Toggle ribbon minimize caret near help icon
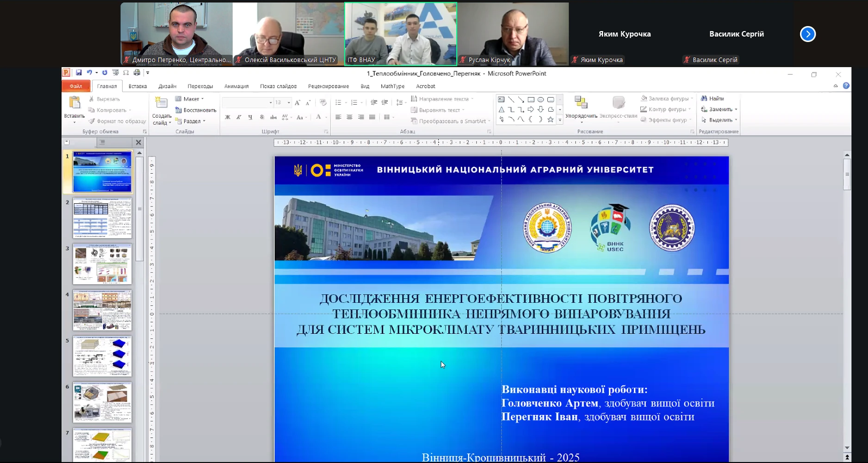 [x=836, y=86]
